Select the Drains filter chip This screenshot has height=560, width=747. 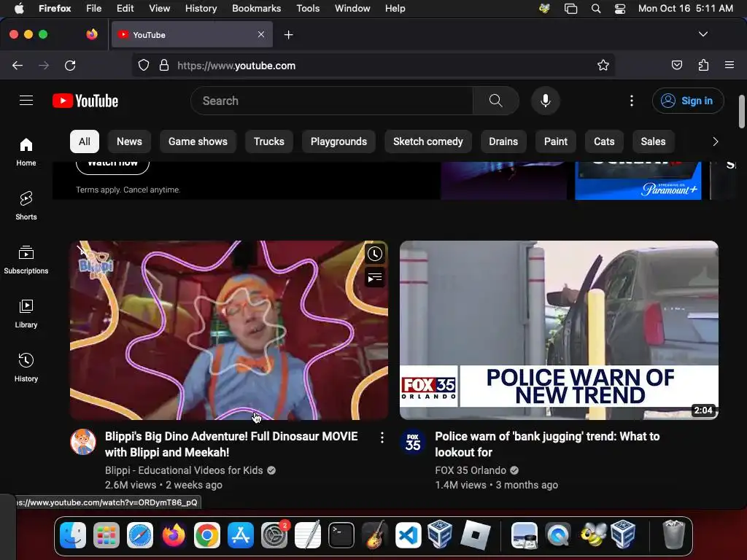[x=503, y=141]
